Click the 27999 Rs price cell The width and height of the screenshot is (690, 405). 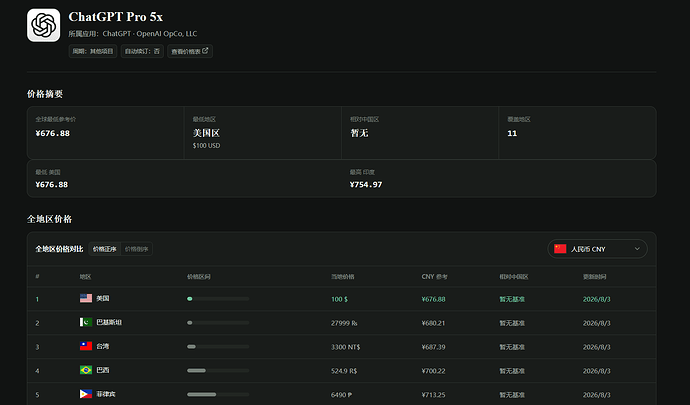(x=344, y=323)
